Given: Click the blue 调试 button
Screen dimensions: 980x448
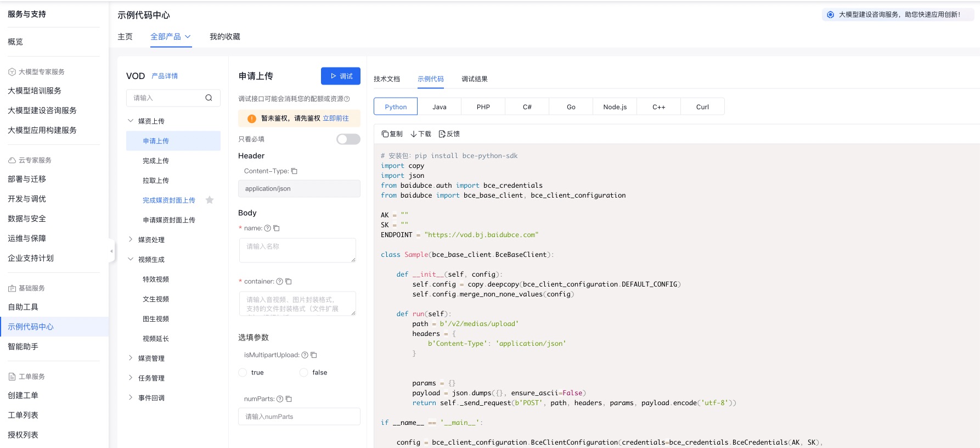Looking at the screenshot, I should 340,76.
